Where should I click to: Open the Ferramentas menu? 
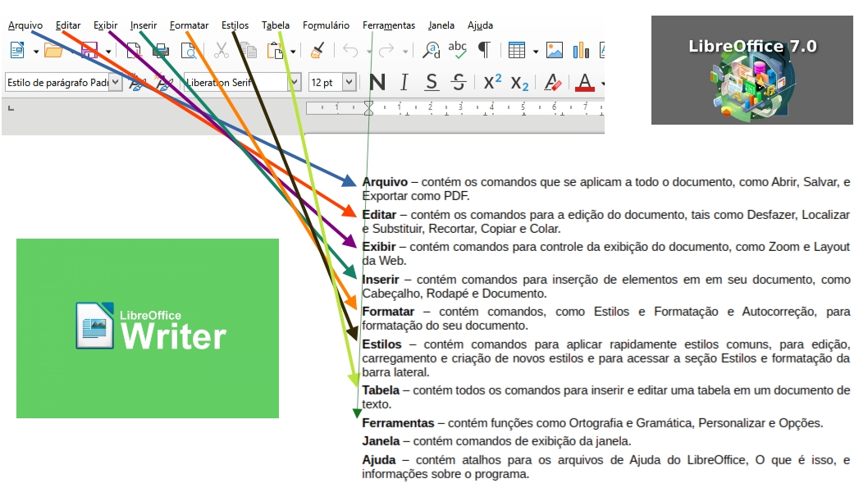pyautogui.click(x=389, y=25)
